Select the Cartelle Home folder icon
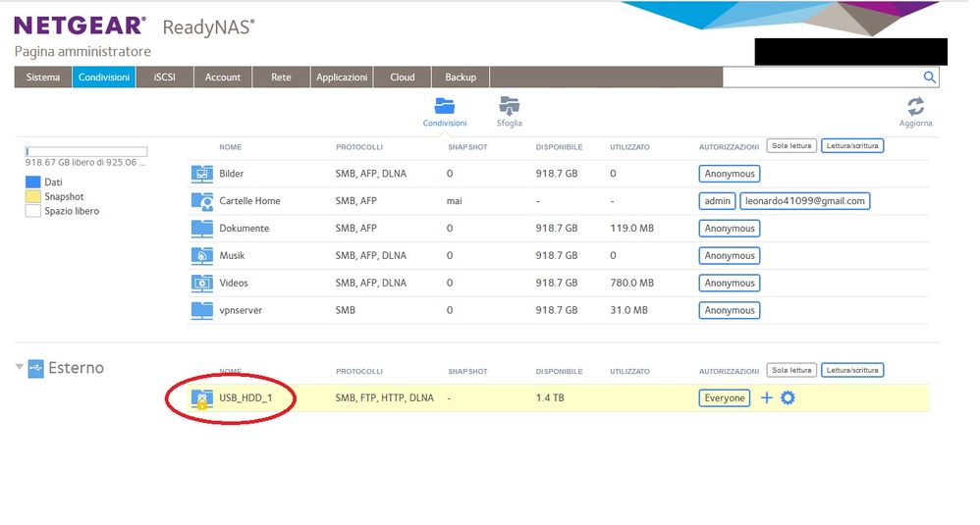 pos(202,201)
